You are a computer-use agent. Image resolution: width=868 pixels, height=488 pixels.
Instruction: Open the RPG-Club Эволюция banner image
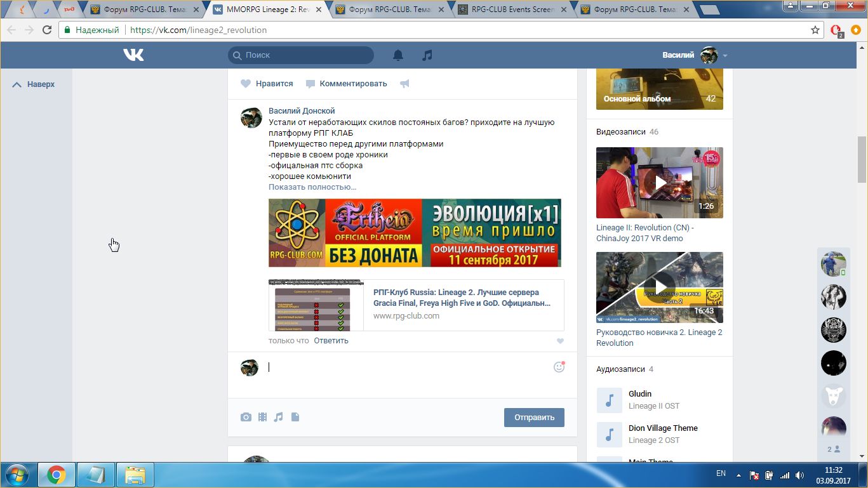[x=415, y=233]
